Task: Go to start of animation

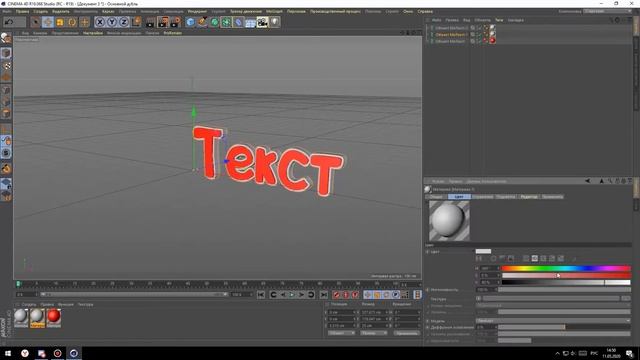Action: (261, 294)
